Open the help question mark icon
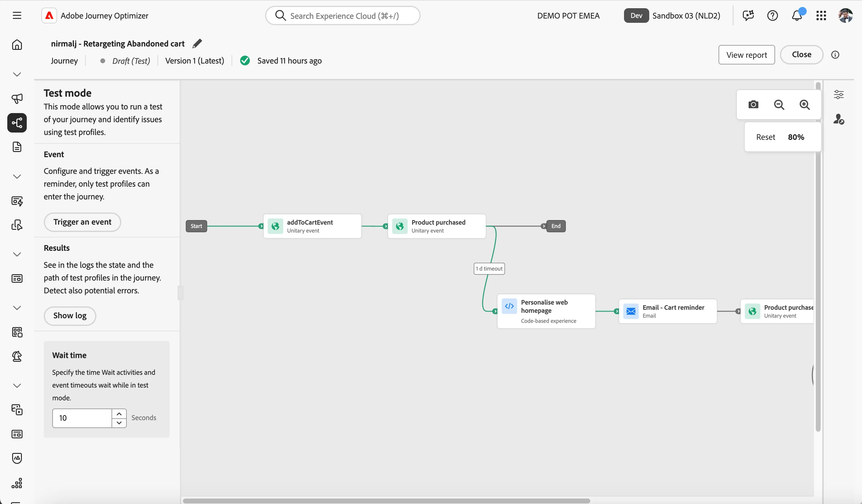This screenshot has width=862, height=504. pos(772,16)
